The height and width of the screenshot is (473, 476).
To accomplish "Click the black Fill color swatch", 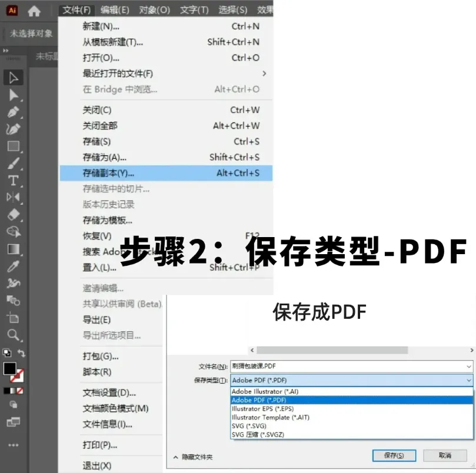I will (x=9, y=368).
